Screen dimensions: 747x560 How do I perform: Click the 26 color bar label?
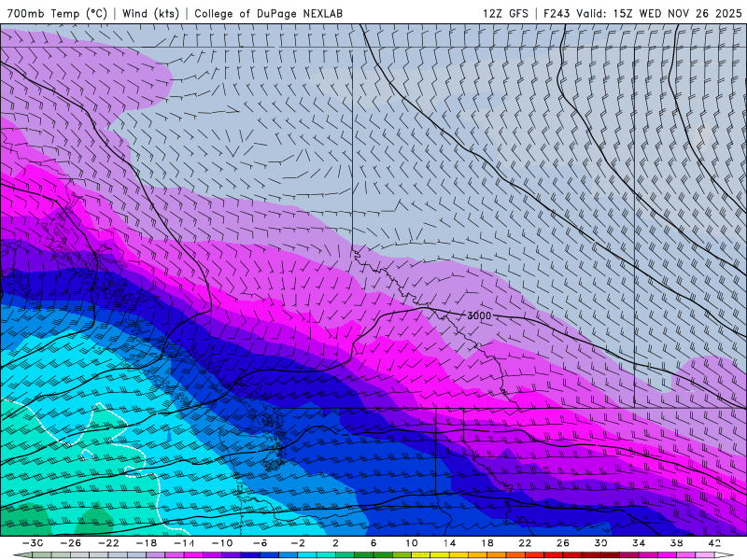pyautogui.click(x=563, y=543)
